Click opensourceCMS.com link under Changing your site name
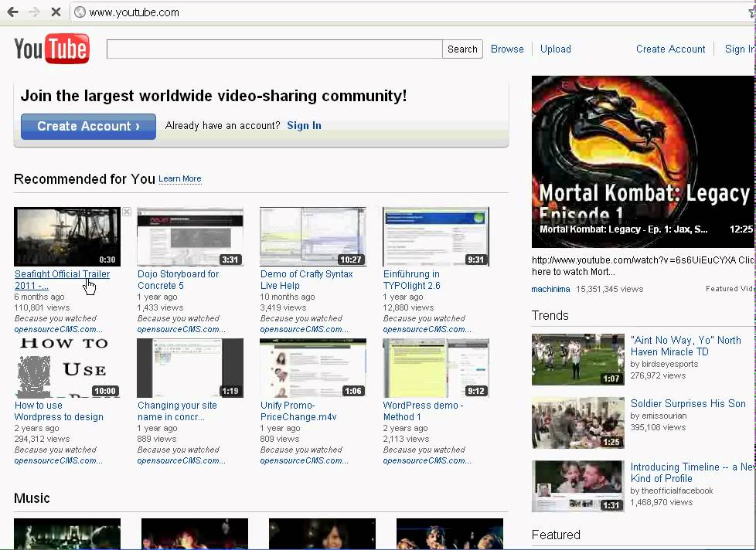756x550 pixels. [182, 460]
